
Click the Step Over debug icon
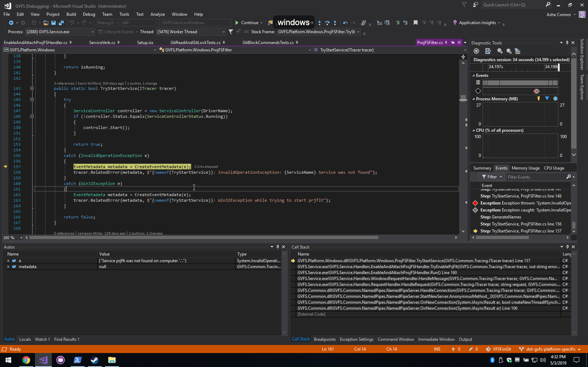327,23
